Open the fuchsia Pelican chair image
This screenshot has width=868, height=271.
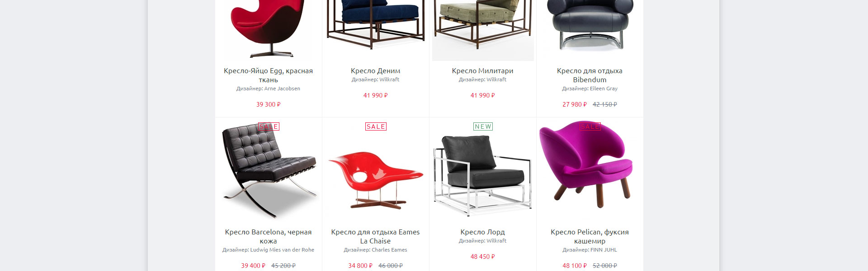pyautogui.click(x=590, y=165)
